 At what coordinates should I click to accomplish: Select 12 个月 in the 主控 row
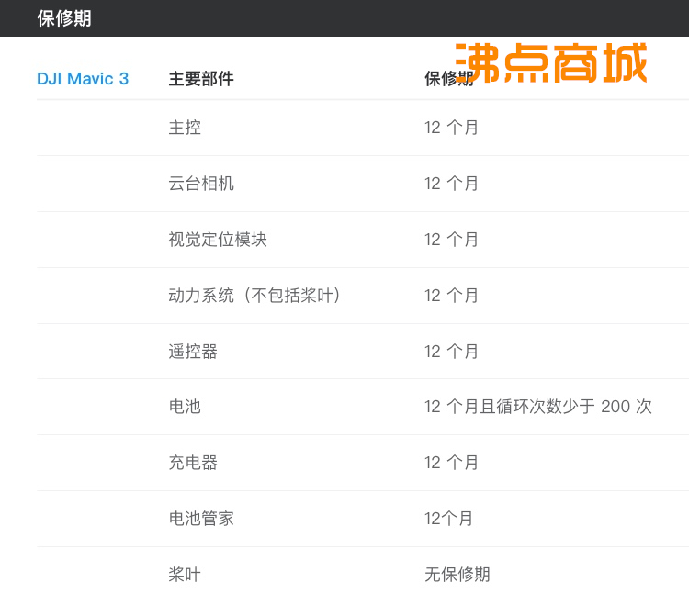coord(451,128)
